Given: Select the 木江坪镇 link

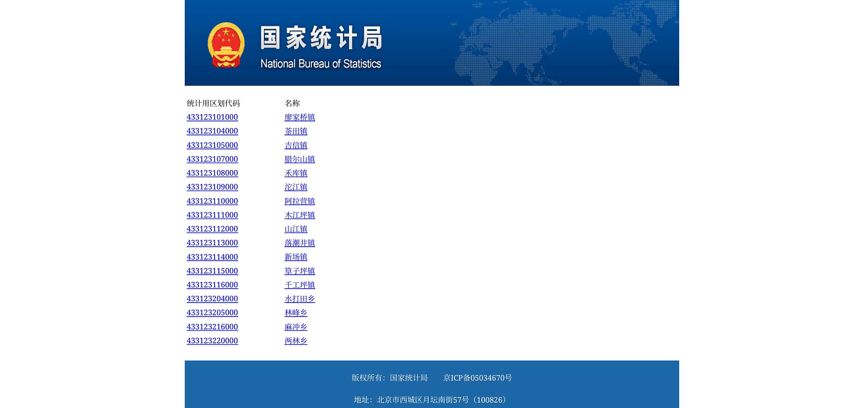Looking at the screenshot, I should tap(299, 215).
